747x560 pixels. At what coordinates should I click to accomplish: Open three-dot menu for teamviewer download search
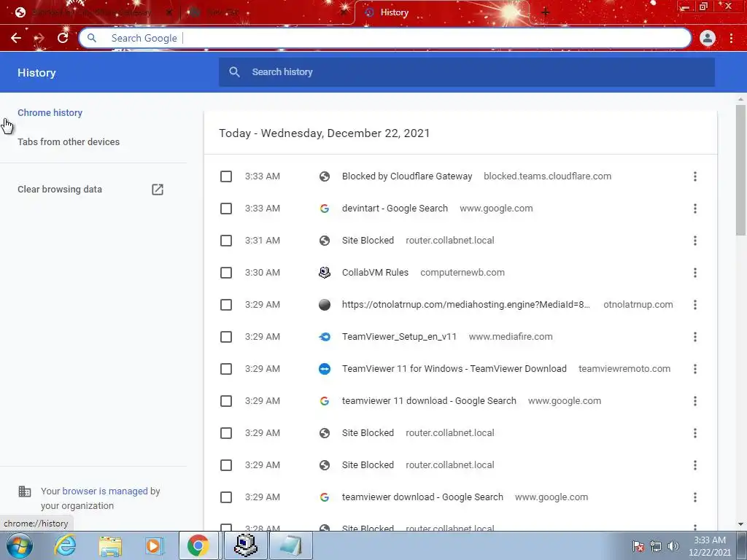coord(695,497)
